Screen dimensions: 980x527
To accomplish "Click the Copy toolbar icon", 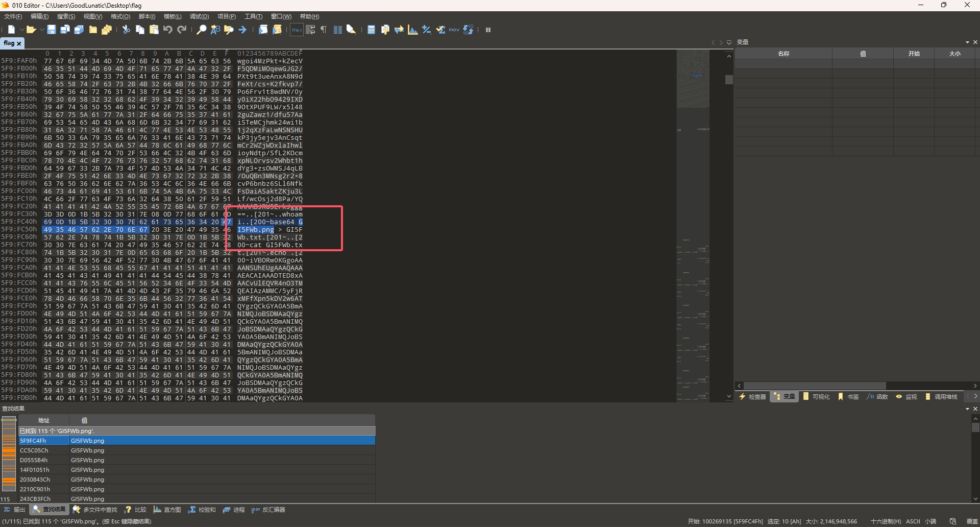I will 140,30.
